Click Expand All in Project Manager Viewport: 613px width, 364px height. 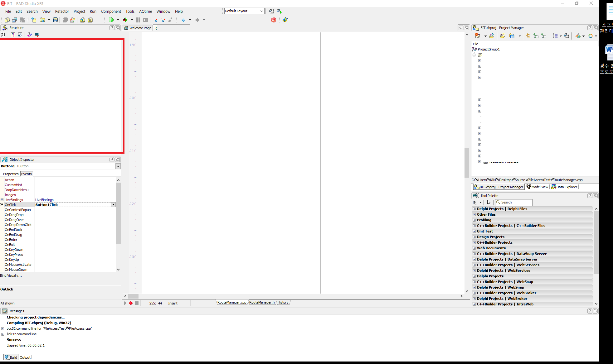coord(536,36)
